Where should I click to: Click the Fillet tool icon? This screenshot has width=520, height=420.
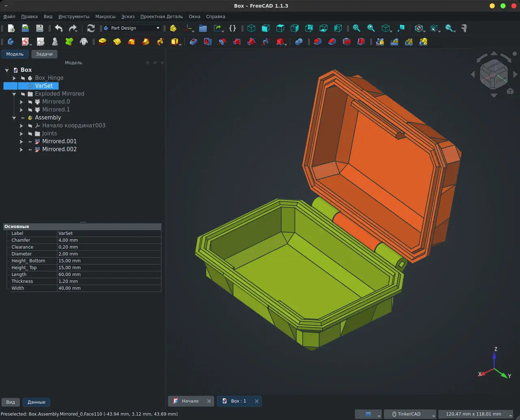[318, 41]
